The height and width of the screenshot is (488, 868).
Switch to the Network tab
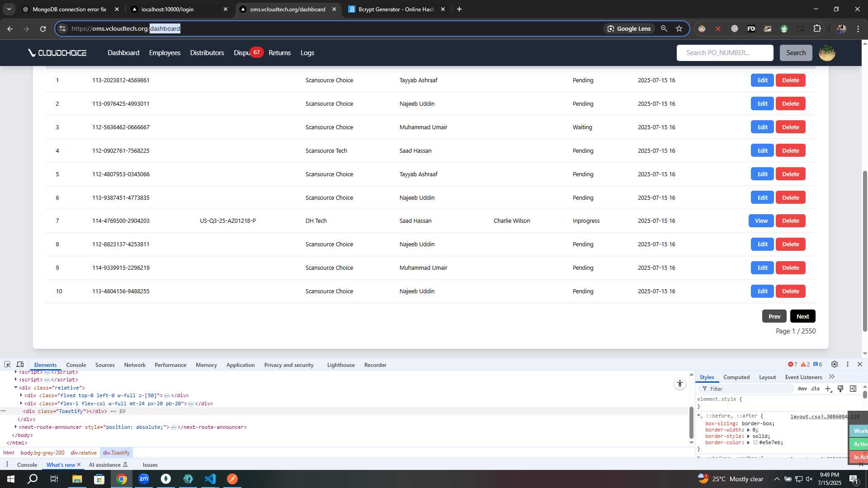click(x=135, y=365)
